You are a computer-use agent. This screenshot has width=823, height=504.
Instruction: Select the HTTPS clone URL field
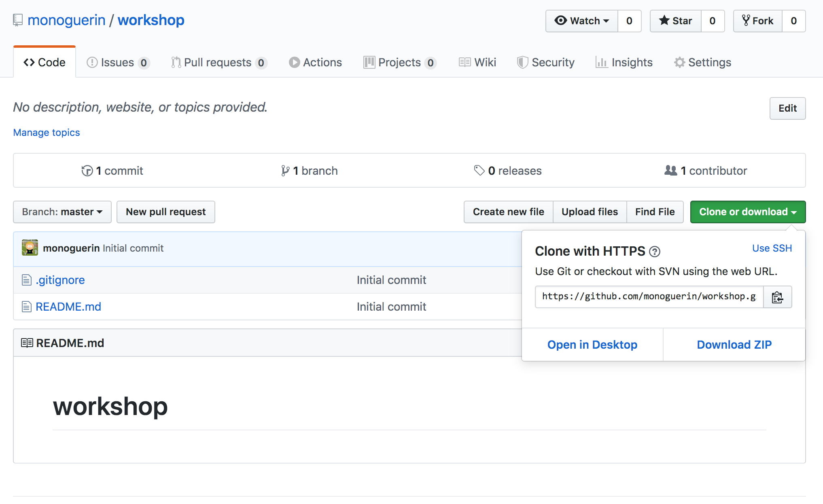point(649,296)
